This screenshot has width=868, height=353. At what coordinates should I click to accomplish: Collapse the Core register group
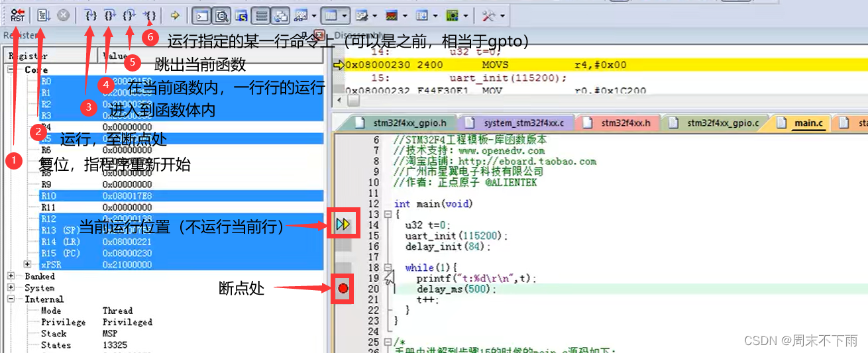11,70
